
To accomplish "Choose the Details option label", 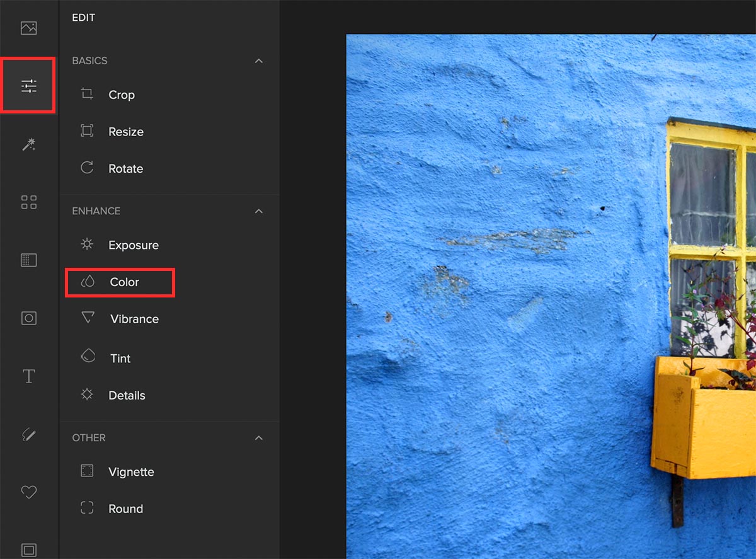I will (127, 396).
